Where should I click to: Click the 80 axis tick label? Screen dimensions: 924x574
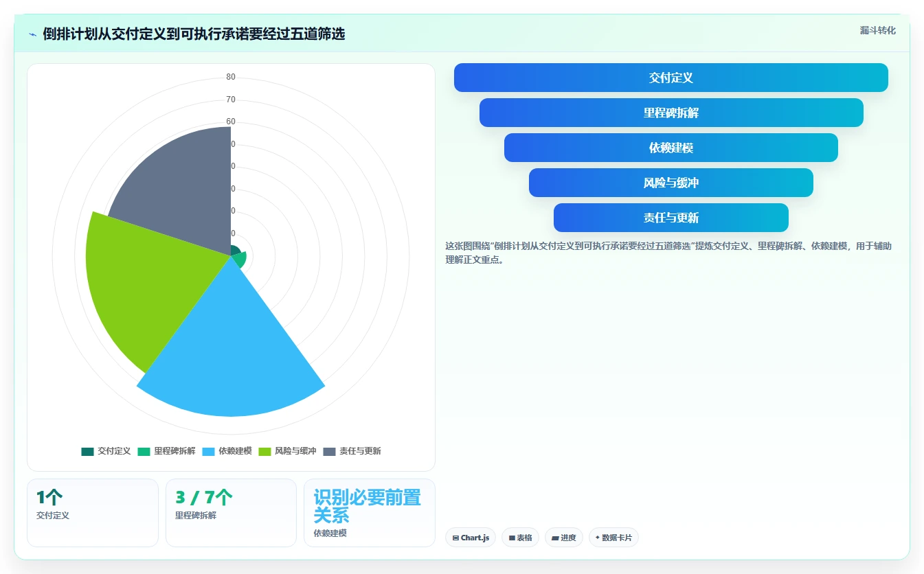(231, 77)
